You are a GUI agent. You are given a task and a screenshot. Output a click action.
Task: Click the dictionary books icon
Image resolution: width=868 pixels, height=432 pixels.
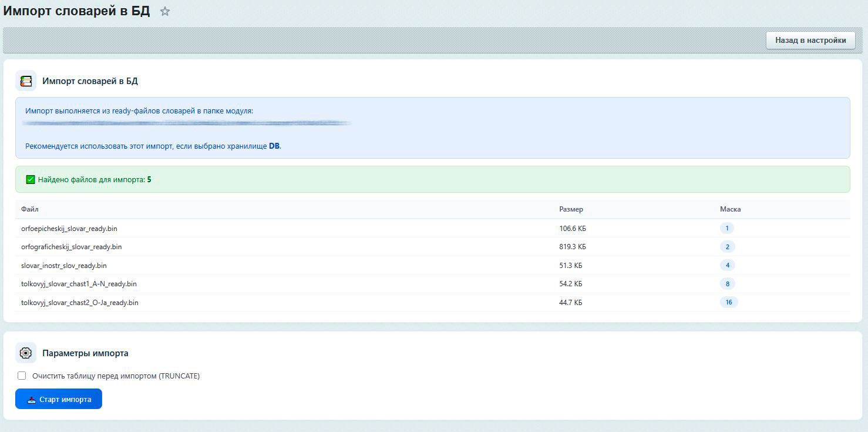point(26,81)
